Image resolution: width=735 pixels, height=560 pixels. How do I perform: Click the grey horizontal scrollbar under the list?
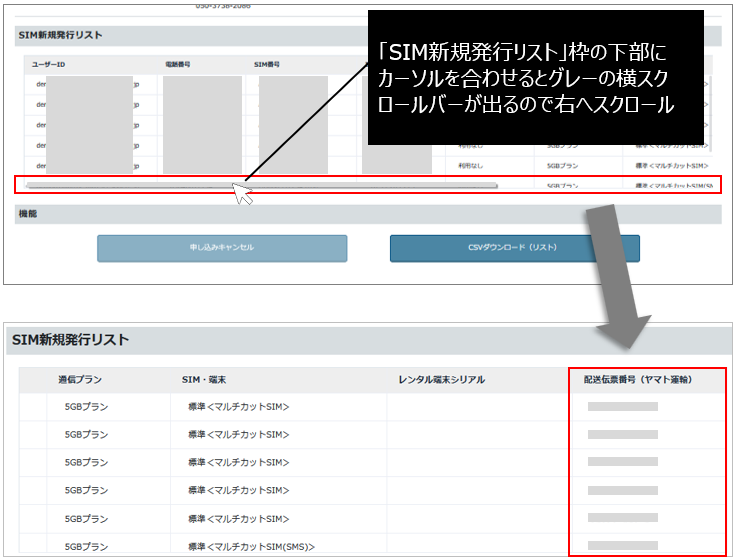click(x=262, y=186)
